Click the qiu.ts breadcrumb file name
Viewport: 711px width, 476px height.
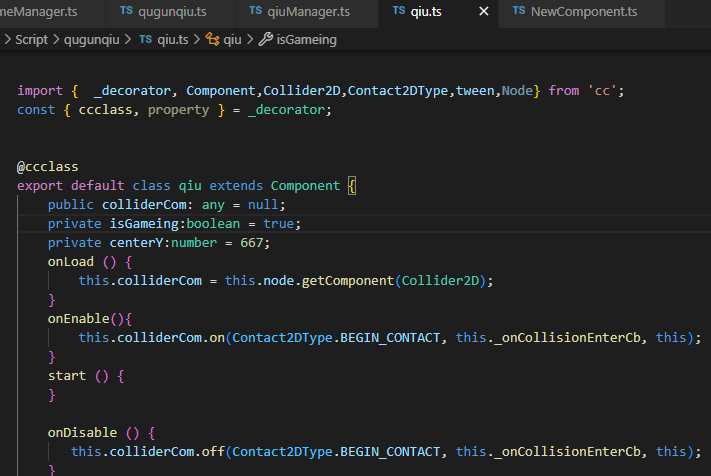pyautogui.click(x=174, y=40)
